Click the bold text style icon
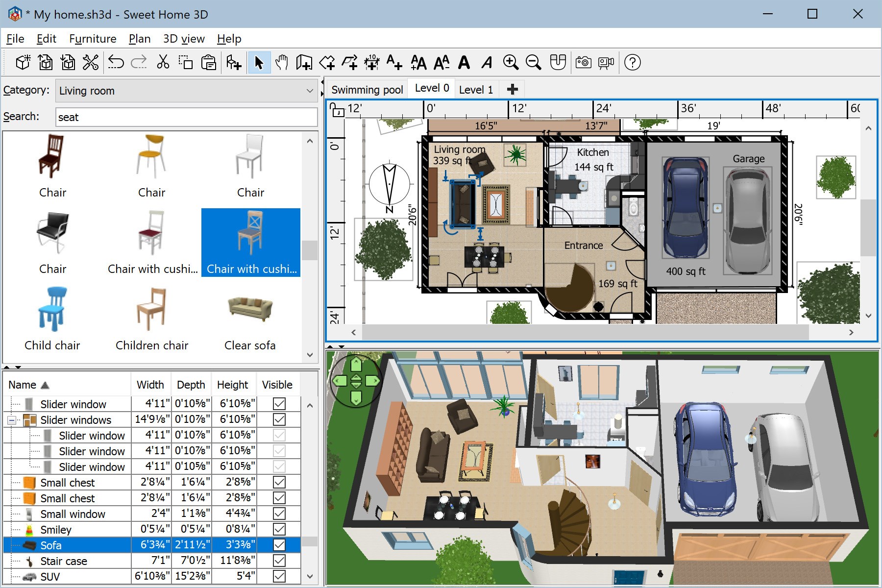 pyautogui.click(x=464, y=62)
